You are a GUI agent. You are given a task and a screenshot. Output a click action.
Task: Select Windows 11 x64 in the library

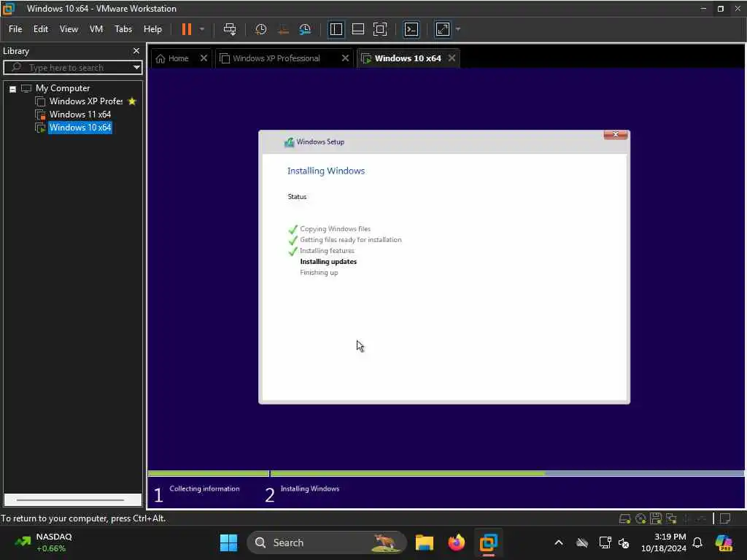80,114
